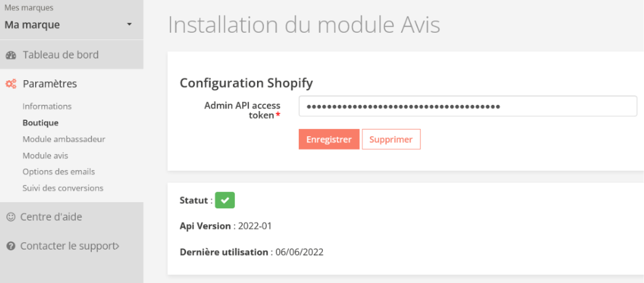The image size is (644, 283).
Task: Expand the chevron beside Contacter le support
Action: click(x=117, y=246)
